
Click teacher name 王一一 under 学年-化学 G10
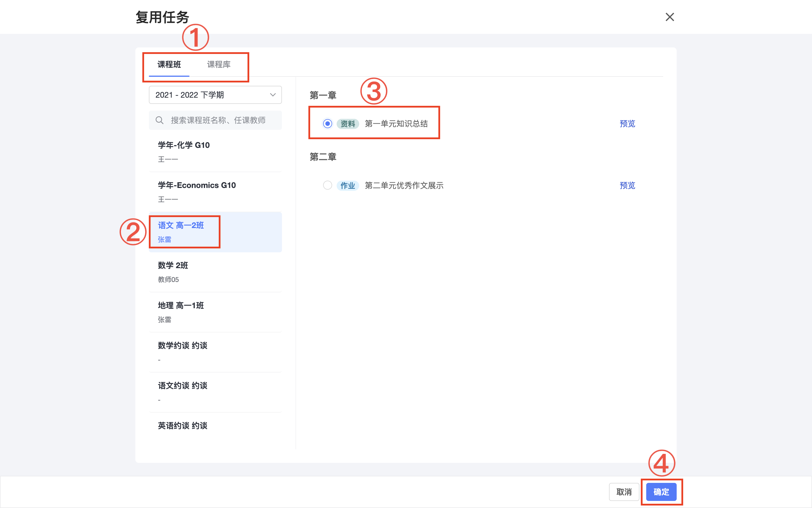168,159
